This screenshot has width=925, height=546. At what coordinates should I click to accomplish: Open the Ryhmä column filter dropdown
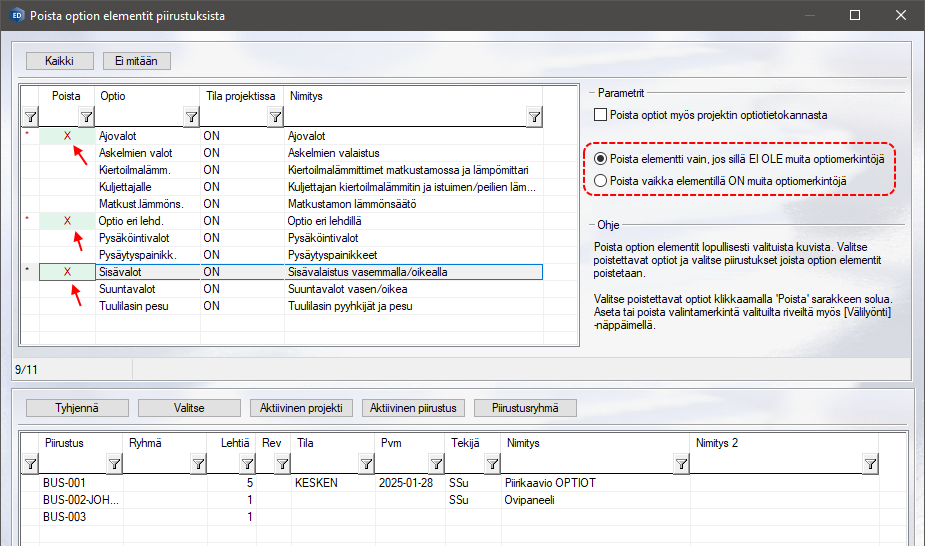point(199,463)
